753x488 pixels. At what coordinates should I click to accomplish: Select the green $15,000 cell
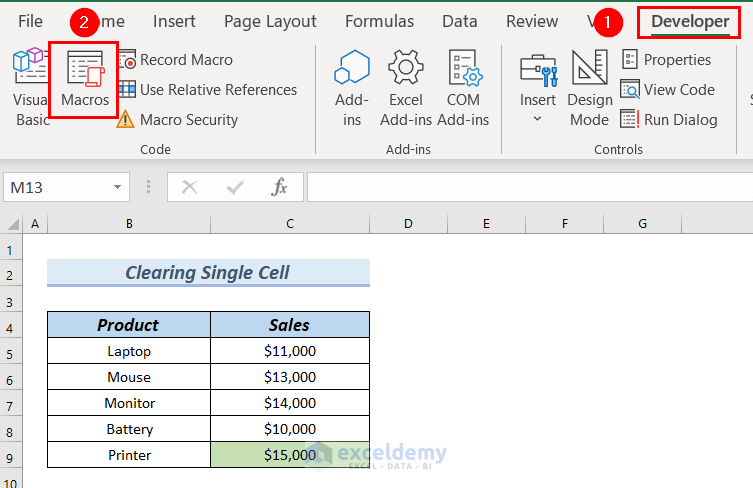290,455
